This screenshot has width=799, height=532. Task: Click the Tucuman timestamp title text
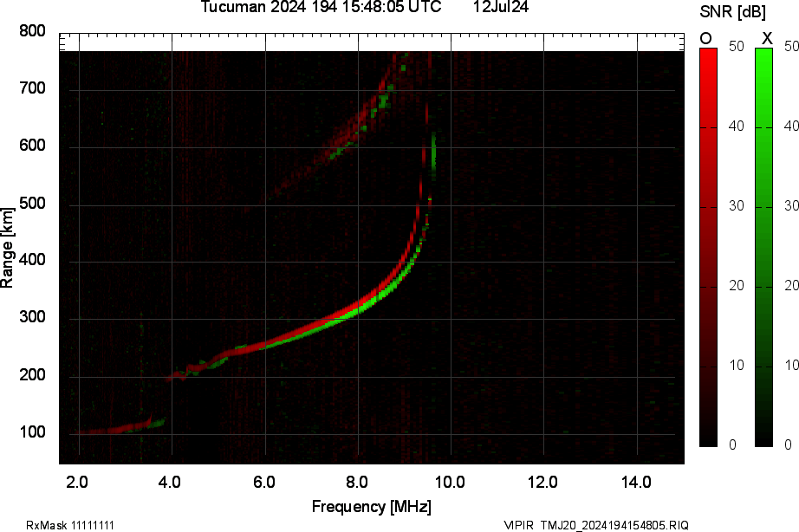click(321, 7)
